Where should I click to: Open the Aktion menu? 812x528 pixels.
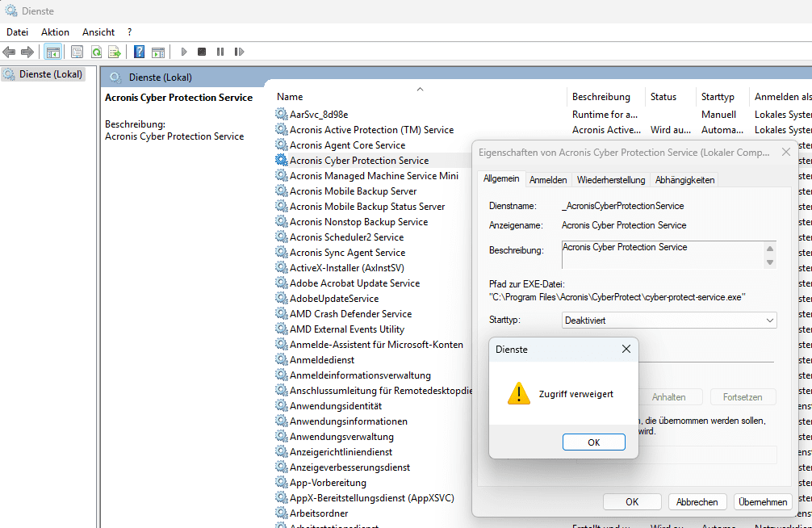coord(55,32)
